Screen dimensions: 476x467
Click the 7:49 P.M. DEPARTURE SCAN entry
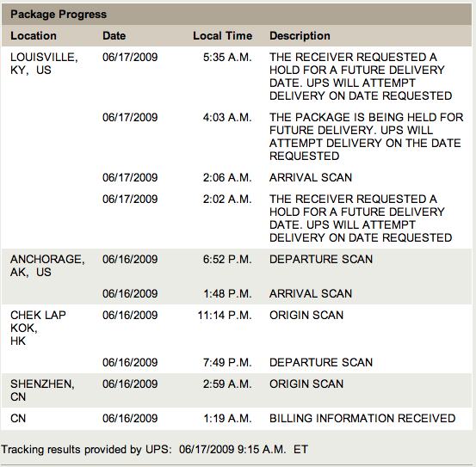[321, 362]
